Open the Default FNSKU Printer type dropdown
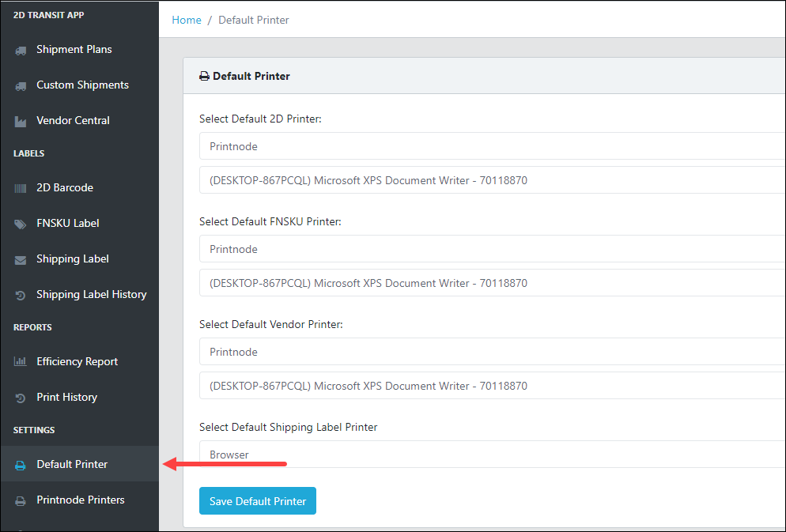 (493, 249)
